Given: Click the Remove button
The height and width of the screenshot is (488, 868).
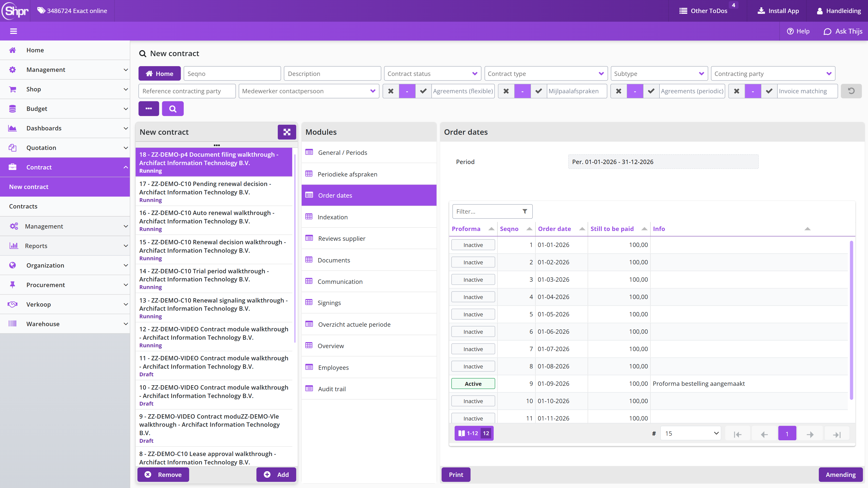Looking at the screenshot, I should click(163, 474).
